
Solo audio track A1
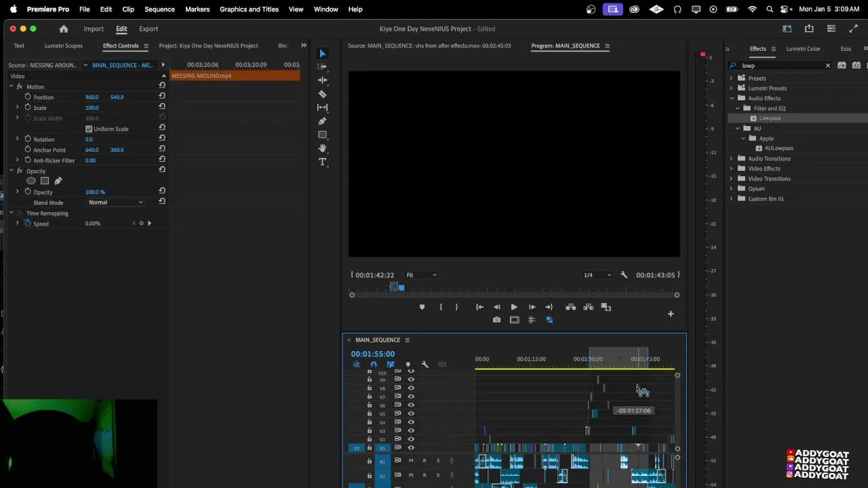pyautogui.click(x=438, y=461)
